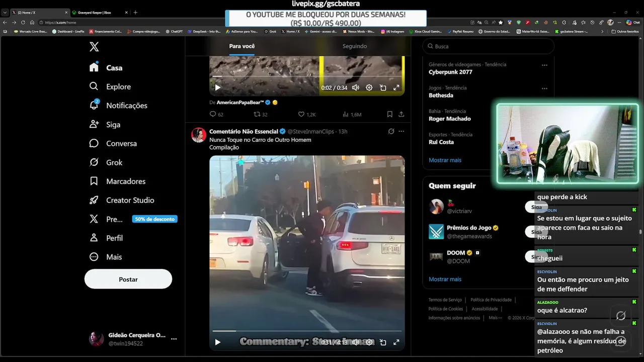Open Notificações bell icon
The width and height of the screenshot is (644, 362).
click(94, 105)
